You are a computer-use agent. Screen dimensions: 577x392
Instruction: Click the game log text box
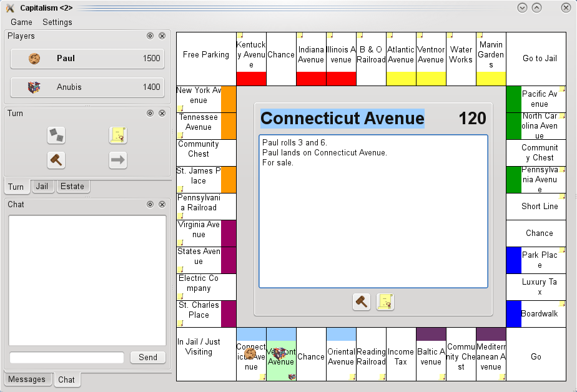coord(373,212)
